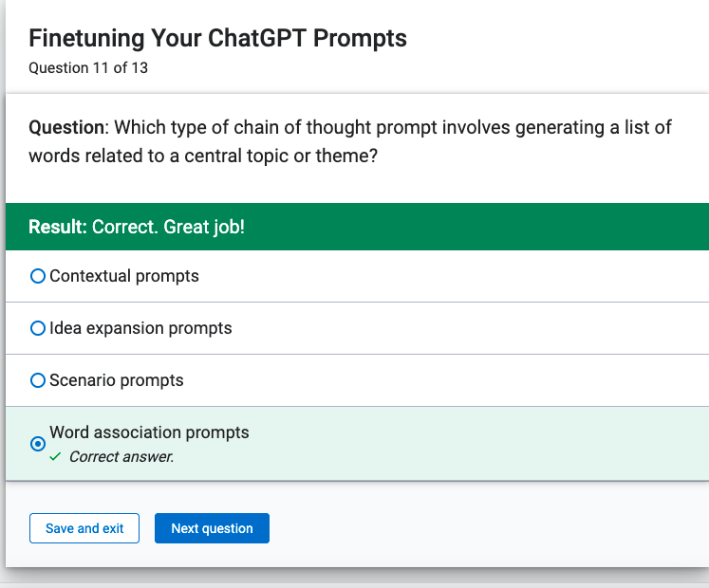Click the selected Word association radio button
This screenshot has height=588, width=709.
point(38,444)
